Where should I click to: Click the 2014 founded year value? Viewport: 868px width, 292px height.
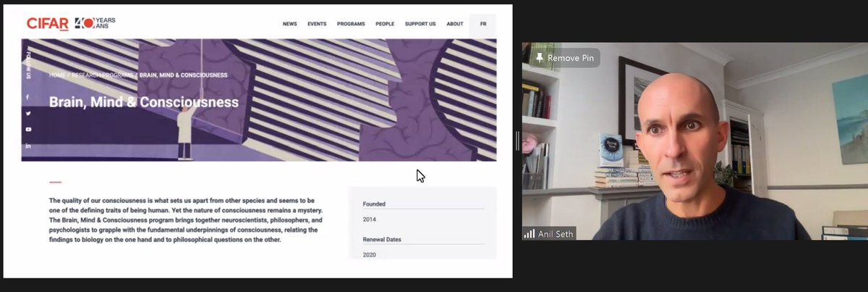pos(369,219)
